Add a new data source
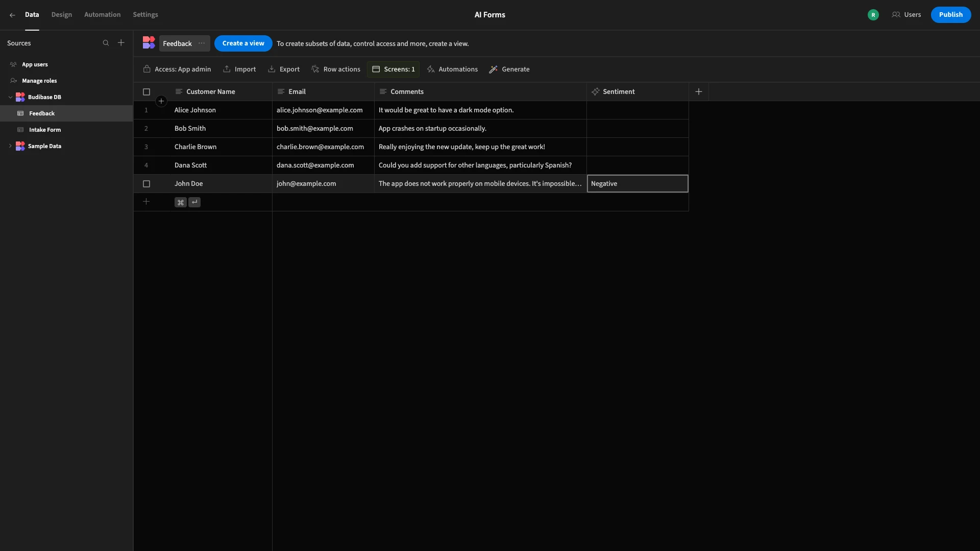 [121, 43]
